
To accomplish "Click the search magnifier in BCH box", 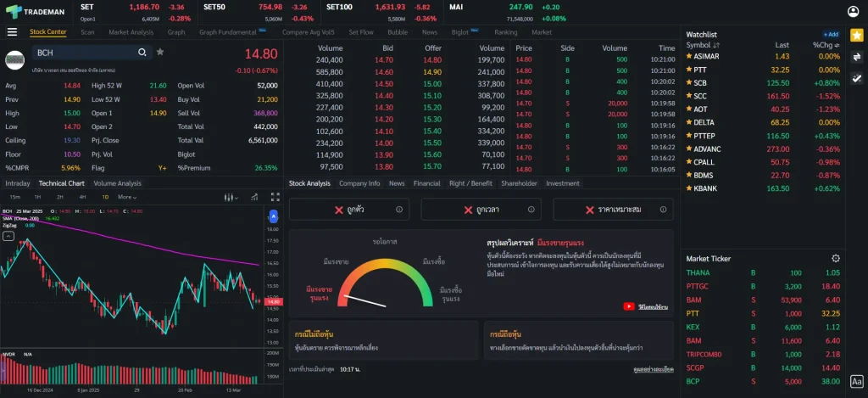I will [142, 53].
